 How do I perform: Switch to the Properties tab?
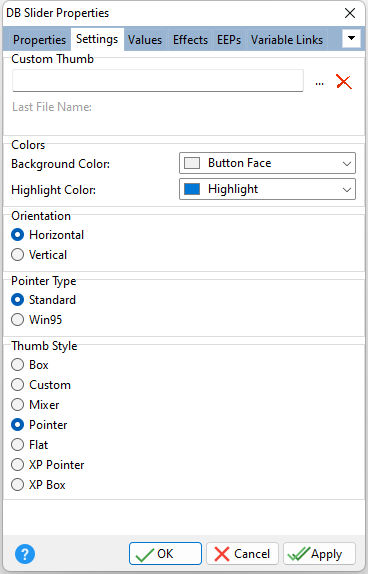click(39, 40)
